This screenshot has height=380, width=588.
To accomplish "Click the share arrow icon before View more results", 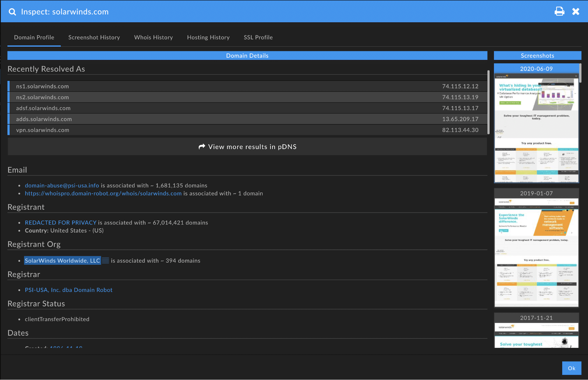I will point(202,146).
